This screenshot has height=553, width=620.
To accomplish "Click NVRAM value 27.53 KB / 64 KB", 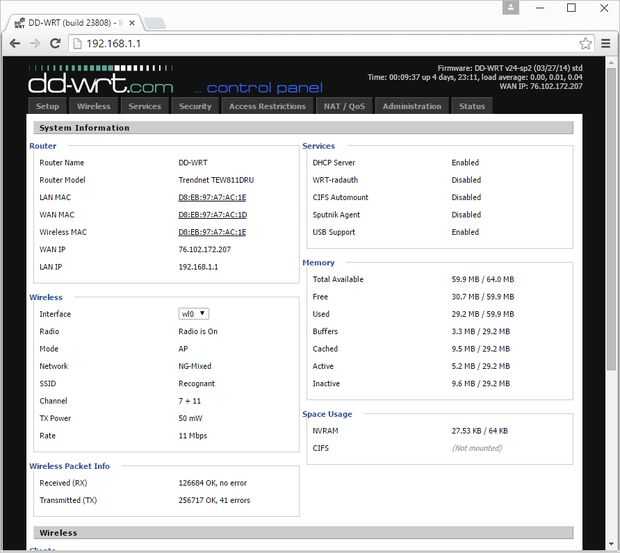I will (480, 431).
